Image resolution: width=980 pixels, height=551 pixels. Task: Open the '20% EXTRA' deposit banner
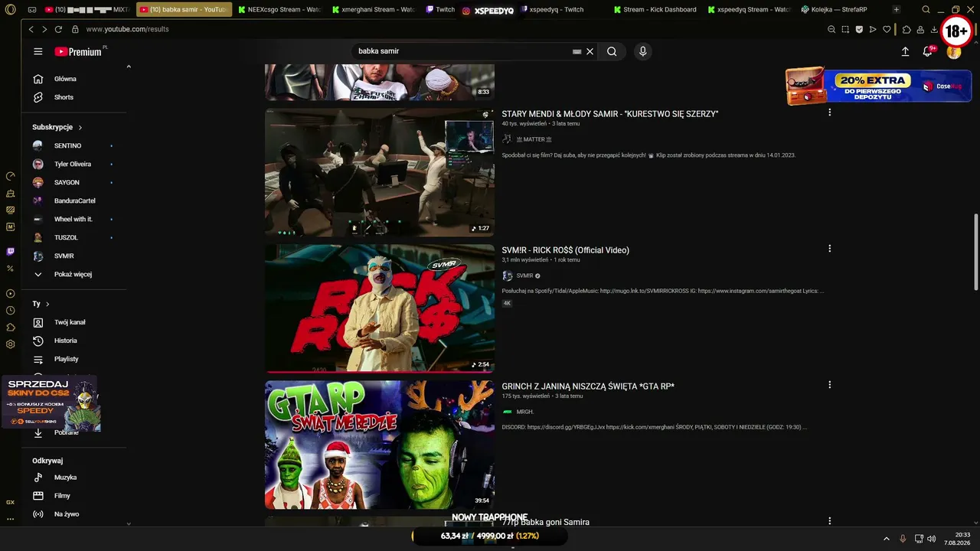pyautogui.click(x=878, y=86)
